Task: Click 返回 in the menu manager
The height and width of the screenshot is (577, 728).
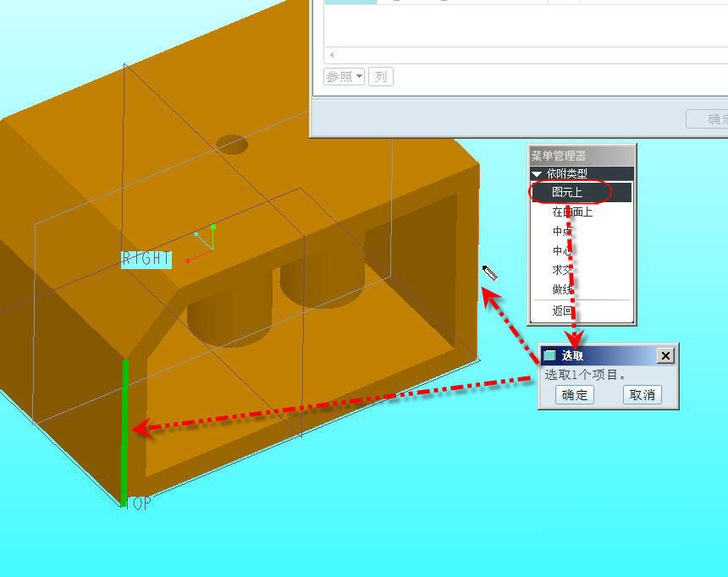Action: pyautogui.click(x=562, y=311)
